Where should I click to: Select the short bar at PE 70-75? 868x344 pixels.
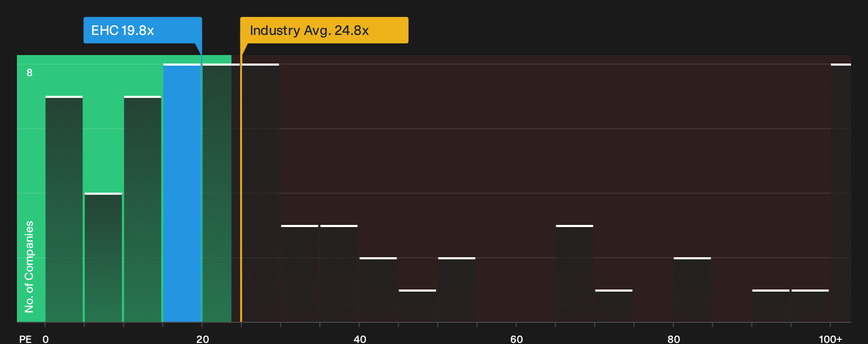[614, 306]
